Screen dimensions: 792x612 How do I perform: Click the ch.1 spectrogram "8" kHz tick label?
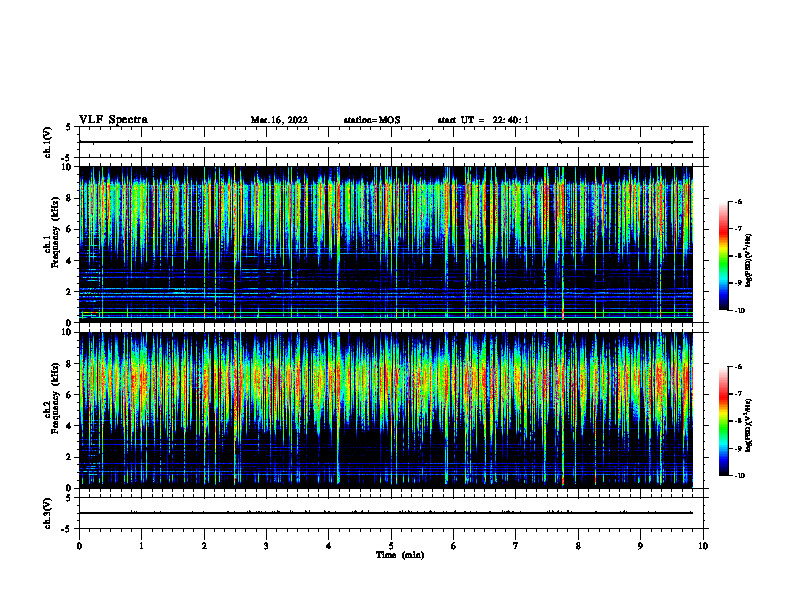pyautogui.click(x=69, y=198)
